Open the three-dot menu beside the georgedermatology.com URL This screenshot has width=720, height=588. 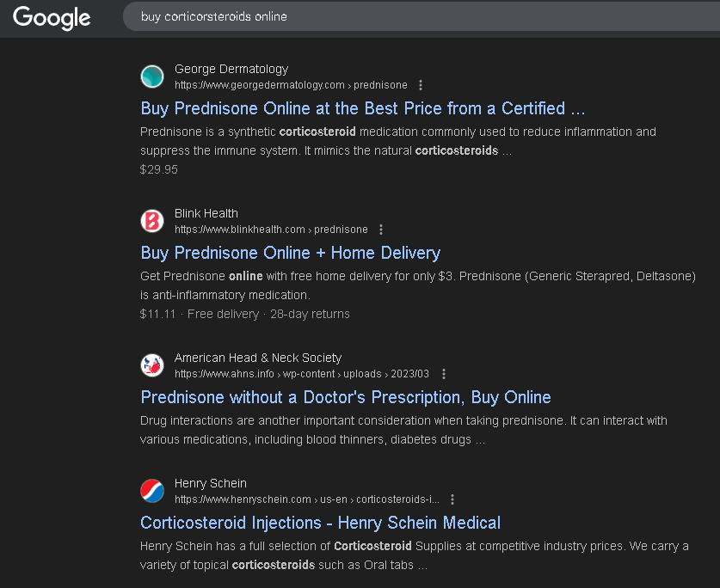point(421,85)
